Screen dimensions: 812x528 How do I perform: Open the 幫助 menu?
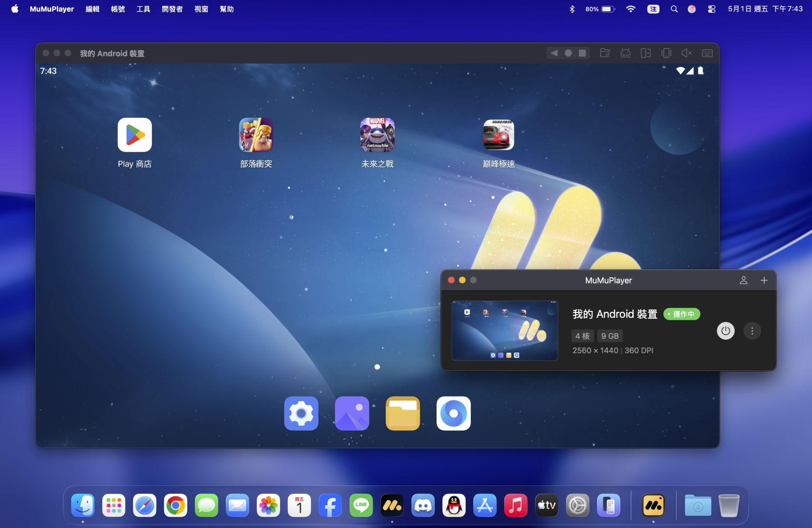click(227, 9)
